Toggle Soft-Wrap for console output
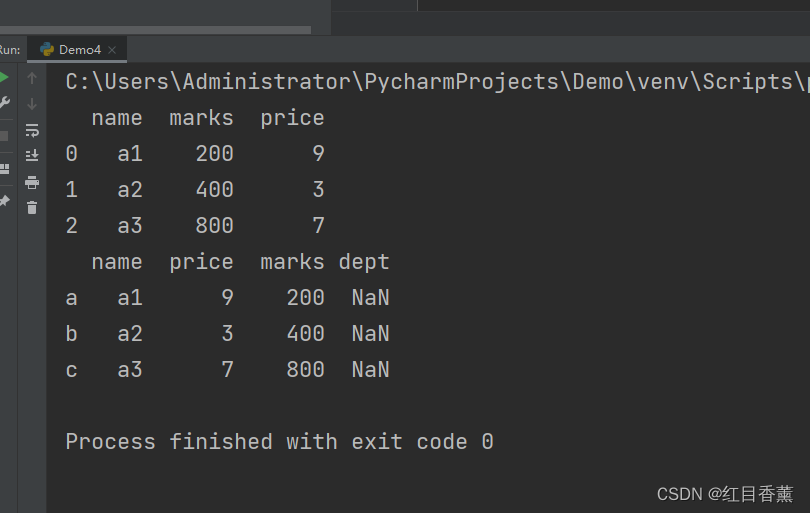The image size is (810, 513). (x=32, y=130)
